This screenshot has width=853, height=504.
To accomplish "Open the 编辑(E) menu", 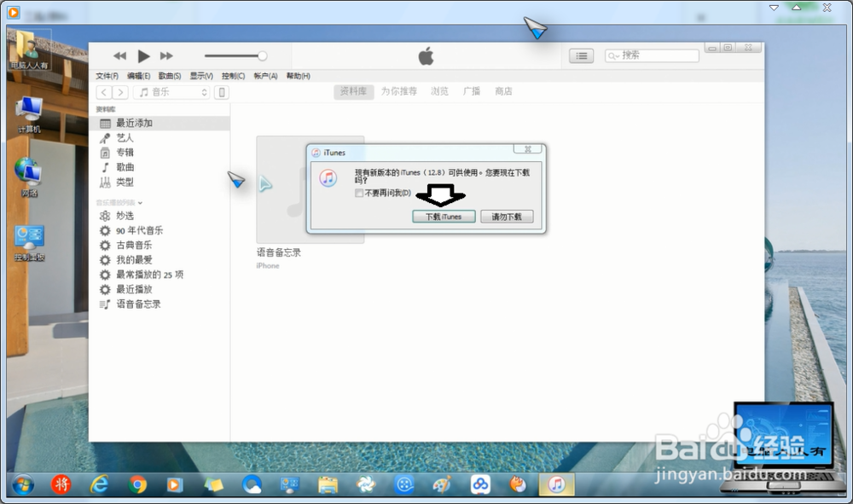I will [139, 76].
